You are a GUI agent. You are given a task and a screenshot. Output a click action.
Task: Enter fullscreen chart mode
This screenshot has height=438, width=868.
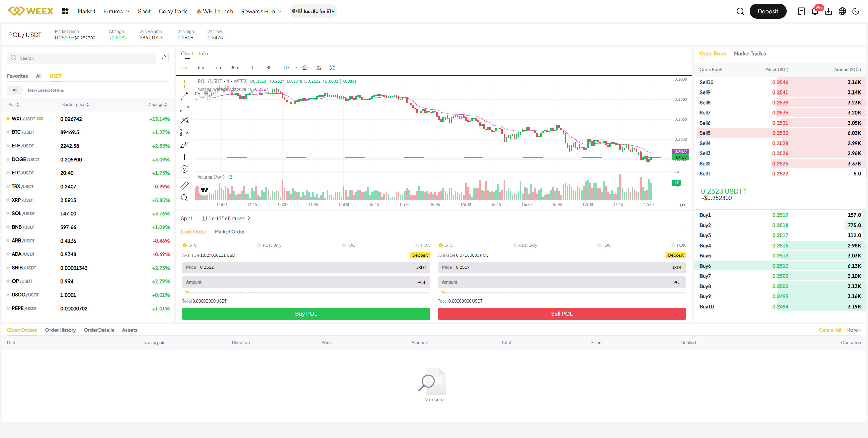pyautogui.click(x=332, y=68)
